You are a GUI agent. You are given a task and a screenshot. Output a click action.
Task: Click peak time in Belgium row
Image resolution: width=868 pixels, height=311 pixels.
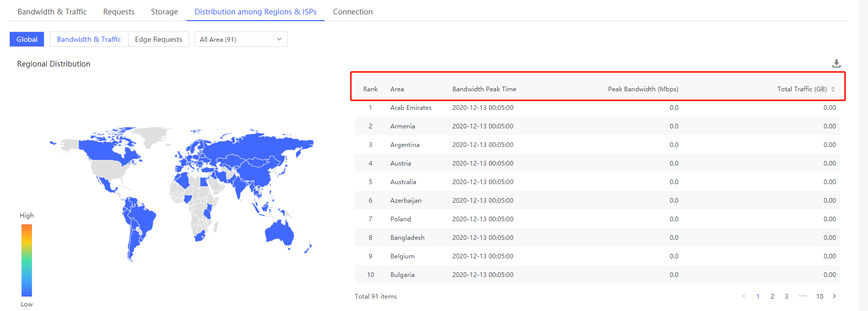483,256
